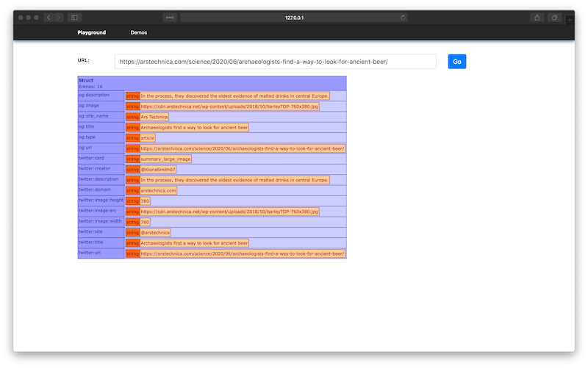
Task: Click the 'article' string value
Action: (148, 138)
